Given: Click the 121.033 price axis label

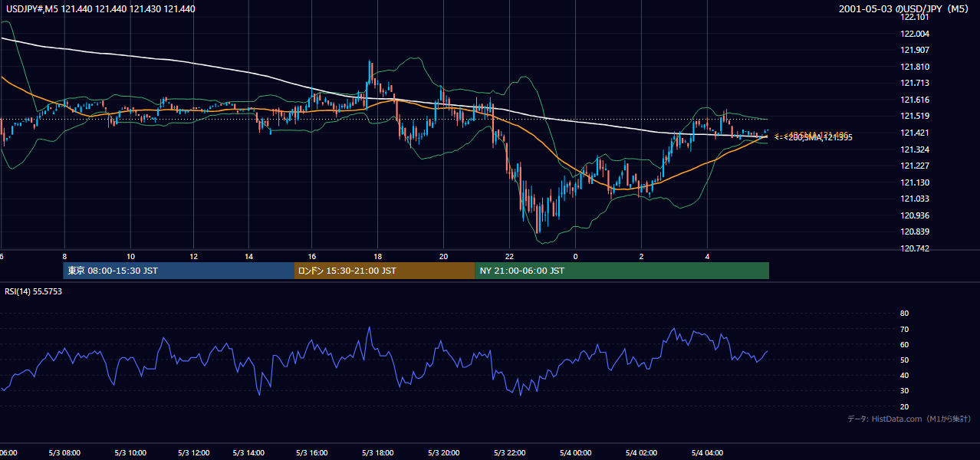Looking at the screenshot, I should (x=915, y=199).
